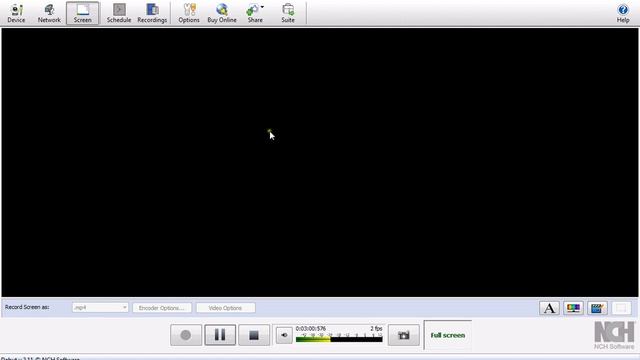Click the elapsed time 0:03:00.576
Viewport: 640px width, 360px height.
tap(311, 329)
